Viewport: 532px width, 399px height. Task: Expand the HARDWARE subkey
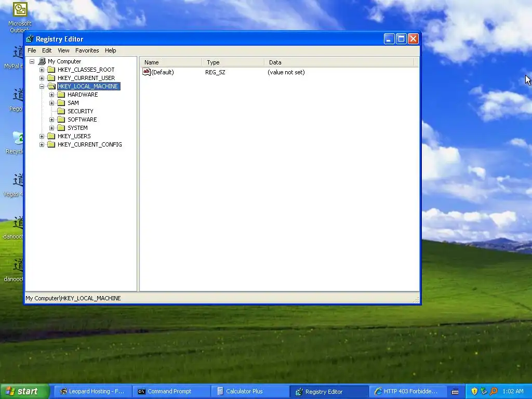tap(51, 95)
